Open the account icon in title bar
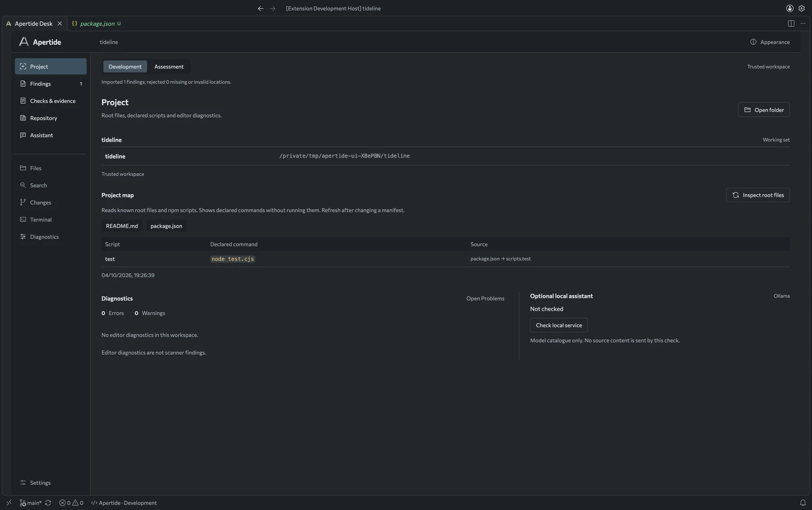 coord(789,9)
